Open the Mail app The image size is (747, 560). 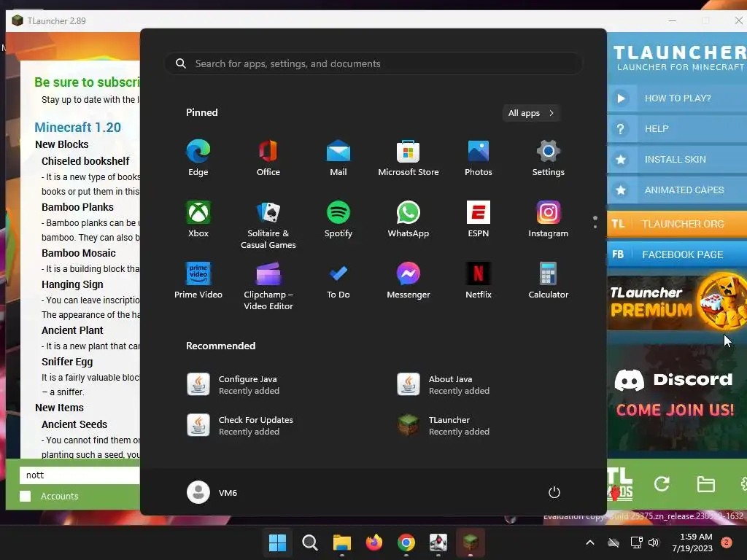(338, 158)
